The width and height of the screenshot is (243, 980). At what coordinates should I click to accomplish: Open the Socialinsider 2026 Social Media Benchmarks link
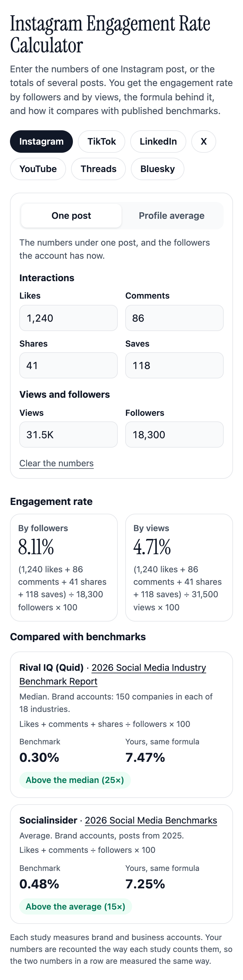click(x=151, y=821)
